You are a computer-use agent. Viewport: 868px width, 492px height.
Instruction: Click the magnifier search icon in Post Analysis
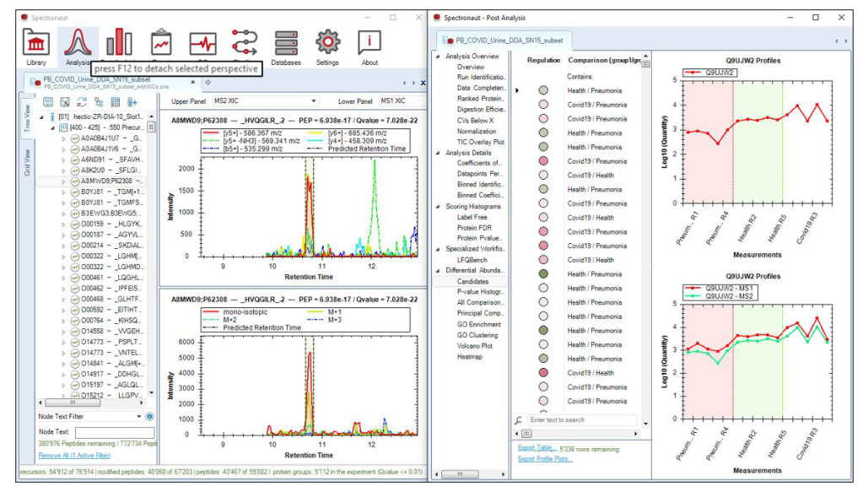[519, 420]
